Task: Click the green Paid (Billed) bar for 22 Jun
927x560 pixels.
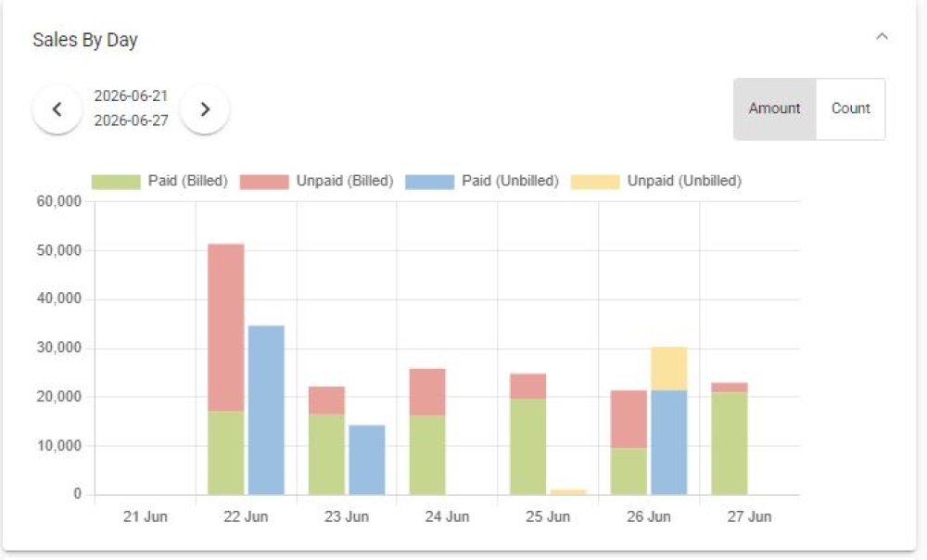Action: [226, 453]
